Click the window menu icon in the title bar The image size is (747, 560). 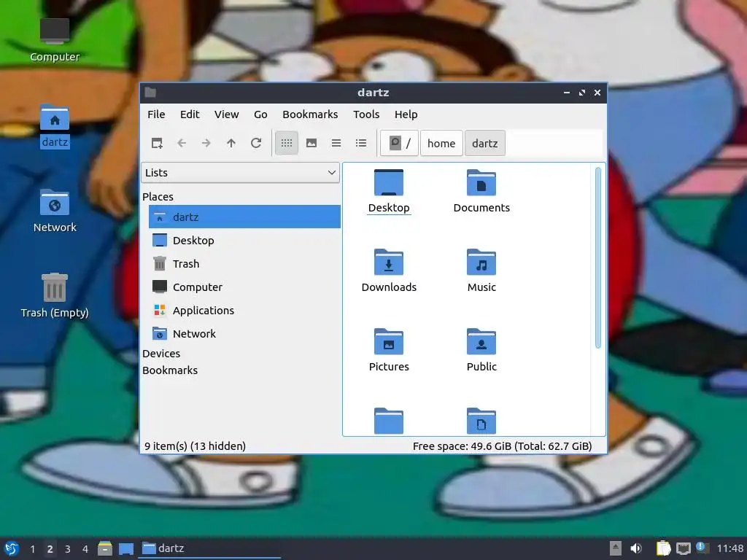[x=150, y=93]
